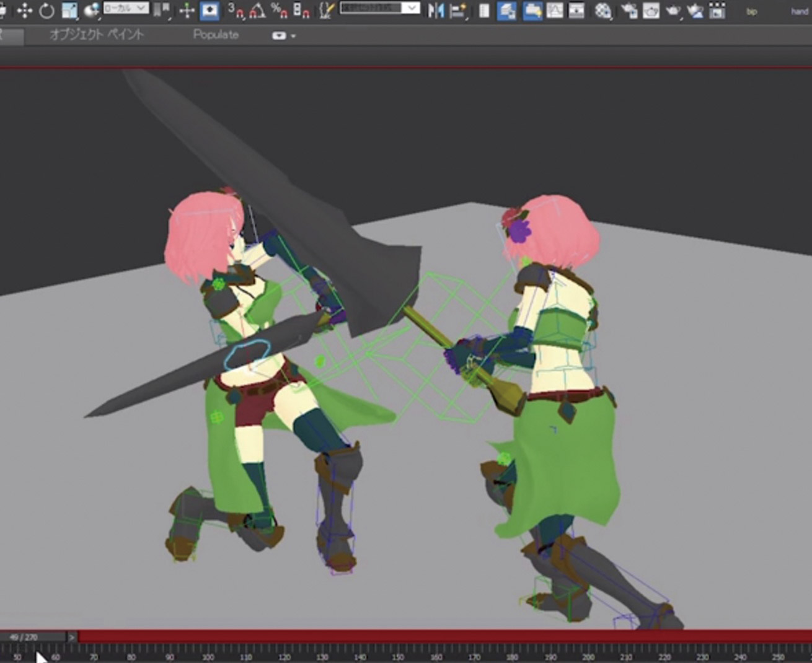Select the cyan hexagon pelvis control

click(x=247, y=354)
